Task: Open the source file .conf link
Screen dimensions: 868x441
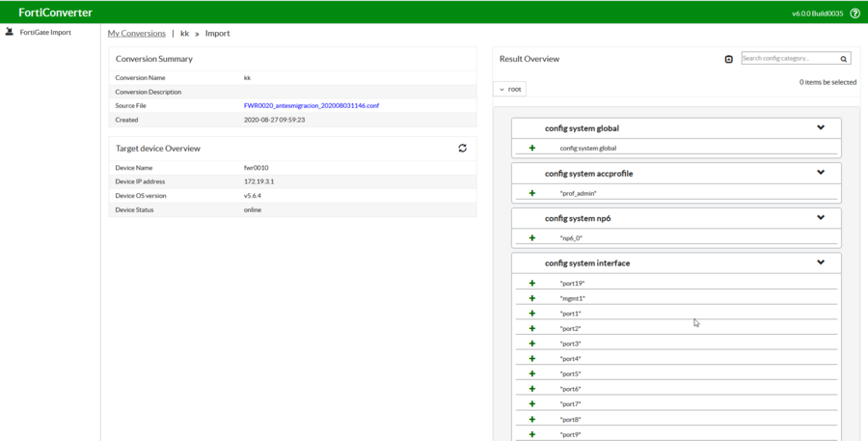Action: click(311, 106)
